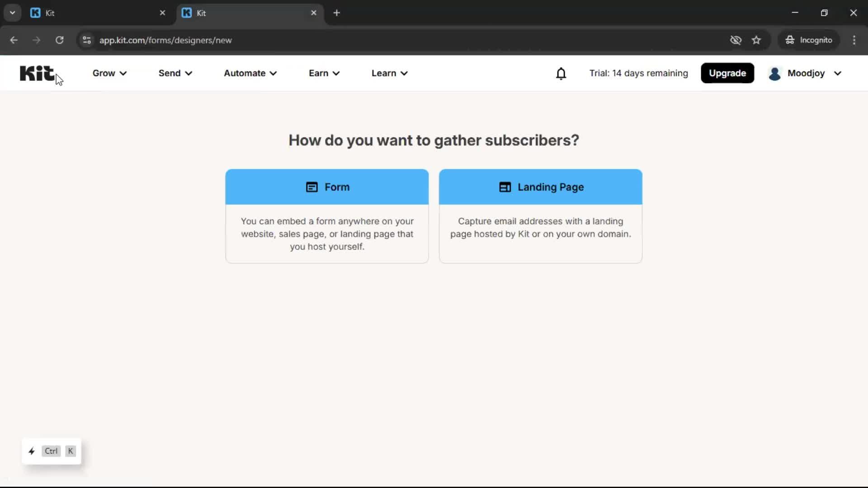Viewport: 868px width, 488px height.
Task: Bookmark this page with the star icon
Action: click(x=757, y=40)
